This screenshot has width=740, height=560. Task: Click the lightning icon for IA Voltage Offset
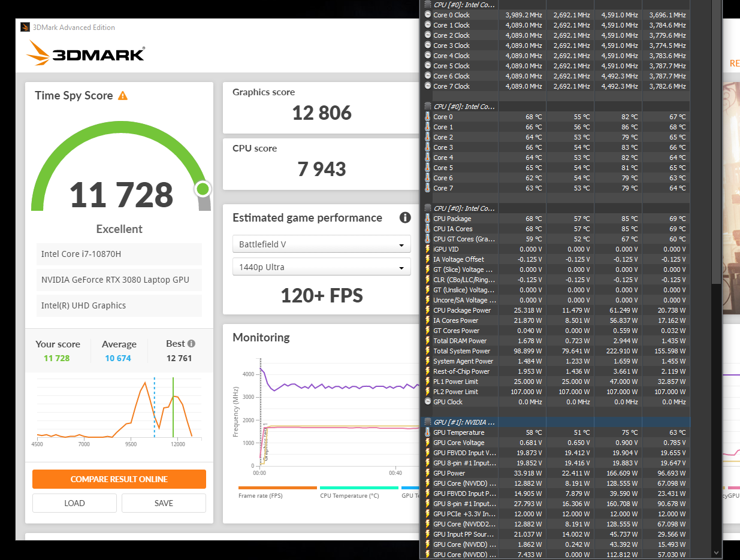click(427, 259)
